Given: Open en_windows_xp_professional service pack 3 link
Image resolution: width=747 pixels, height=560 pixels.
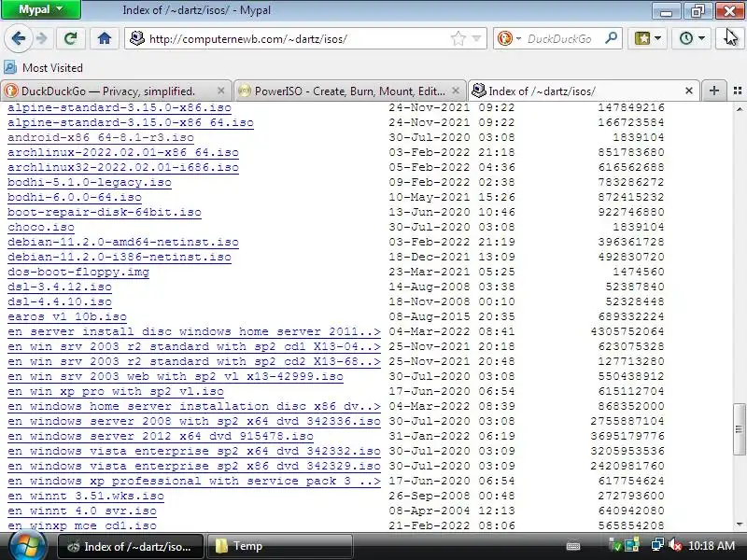Looking at the screenshot, I should (x=194, y=481).
